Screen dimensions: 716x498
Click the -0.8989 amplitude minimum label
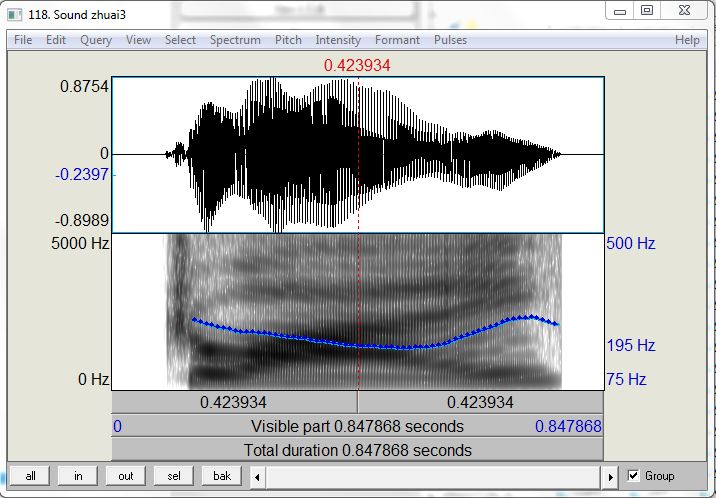tap(82, 220)
